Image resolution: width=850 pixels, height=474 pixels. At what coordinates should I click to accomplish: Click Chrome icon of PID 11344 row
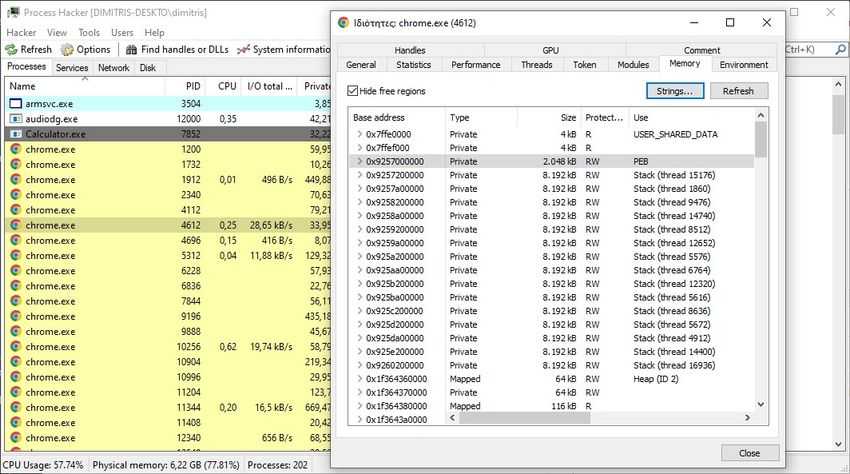[16, 407]
